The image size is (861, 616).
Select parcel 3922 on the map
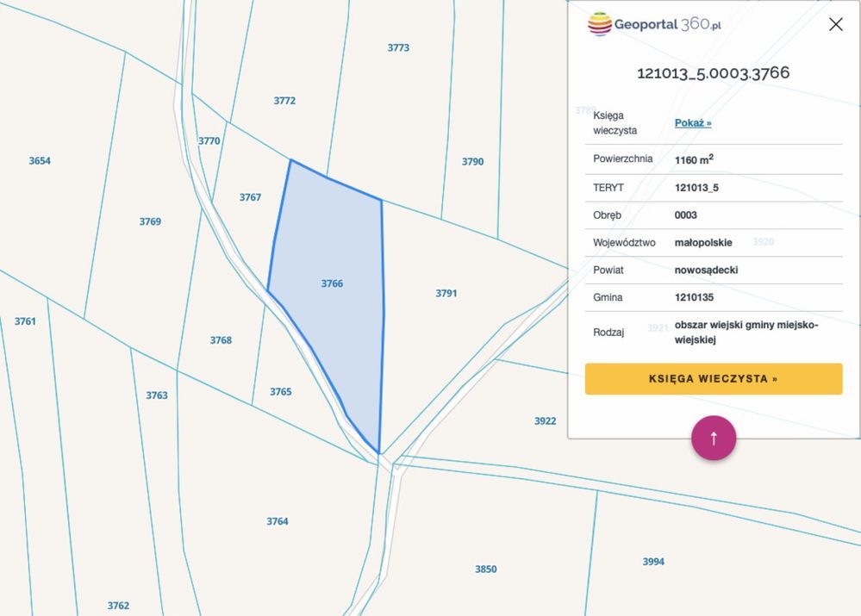point(545,420)
